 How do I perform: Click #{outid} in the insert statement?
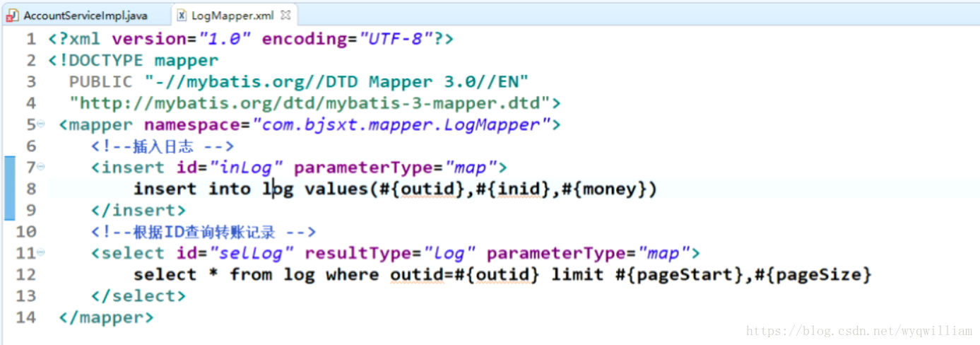click(x=422, y=189)
